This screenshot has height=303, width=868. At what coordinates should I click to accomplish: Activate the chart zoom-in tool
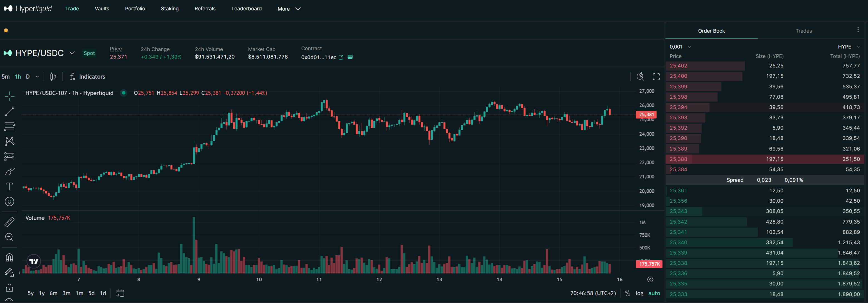[x=9, y=237]
